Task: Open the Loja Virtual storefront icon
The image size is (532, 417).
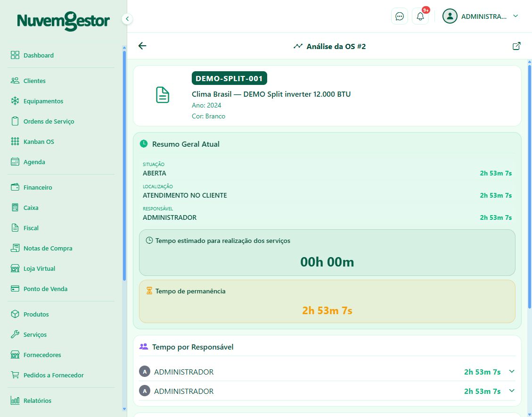Action: [15, 268]
